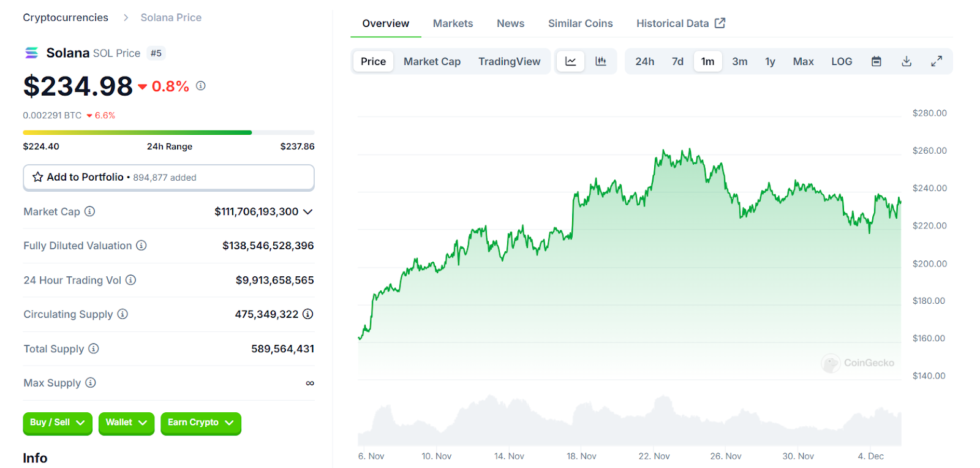Download chart data icon
Viewport: 980px width, 468px height.
point(907,61)
